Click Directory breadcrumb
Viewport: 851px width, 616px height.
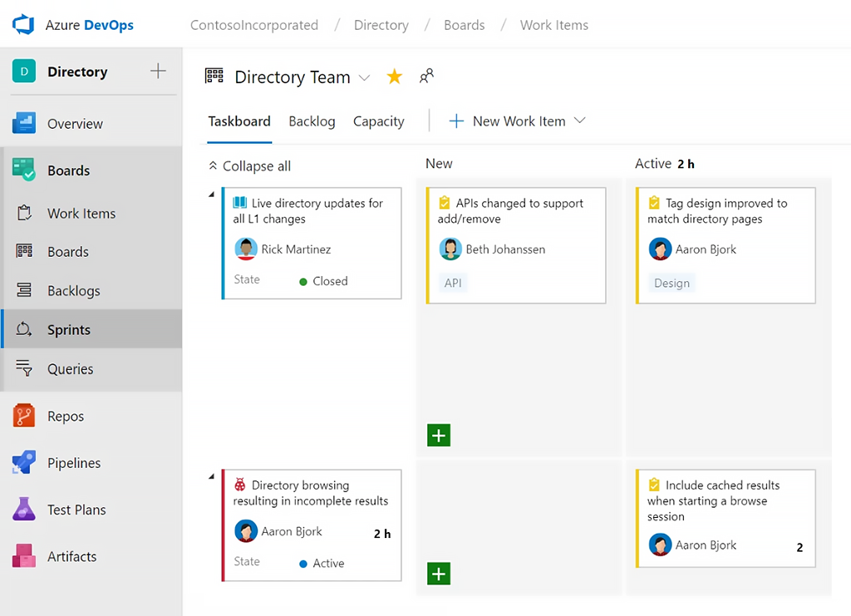pos(381,25)
